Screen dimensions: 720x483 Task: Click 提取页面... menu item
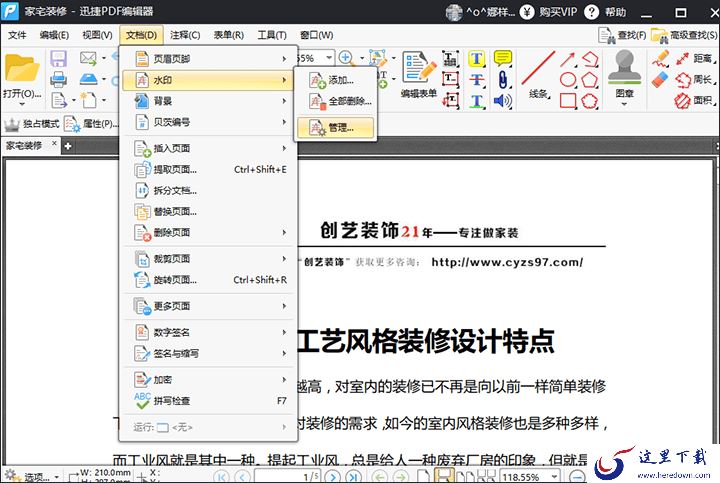click(208, 169)
